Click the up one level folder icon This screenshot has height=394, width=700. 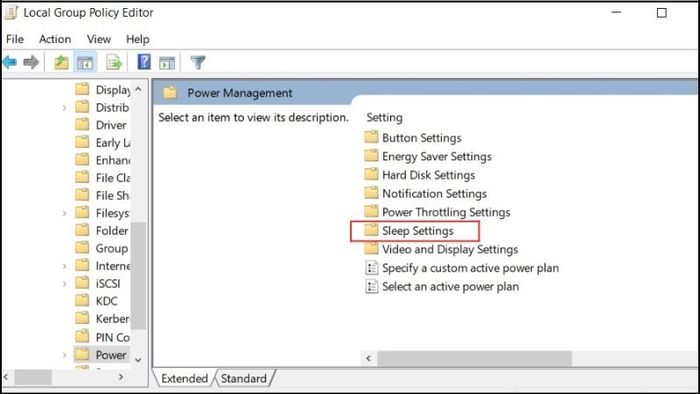point(61,62)
